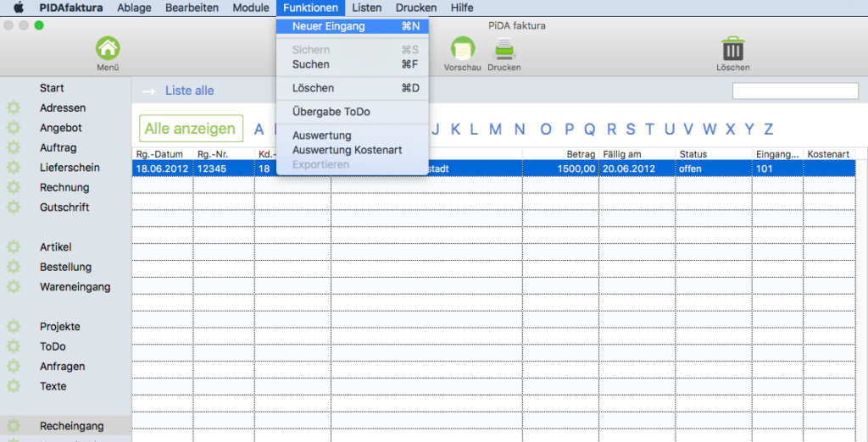Open Start in the sidebar

coord(52,88)
